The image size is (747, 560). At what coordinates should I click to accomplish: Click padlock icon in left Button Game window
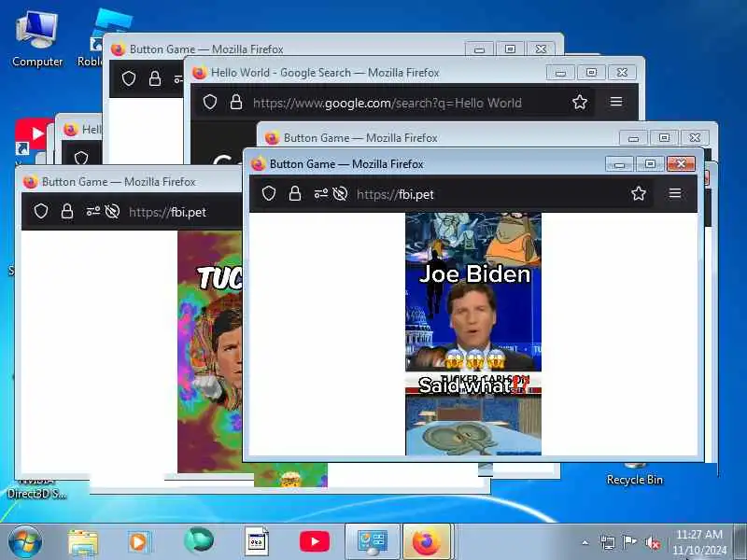[67, 211]
